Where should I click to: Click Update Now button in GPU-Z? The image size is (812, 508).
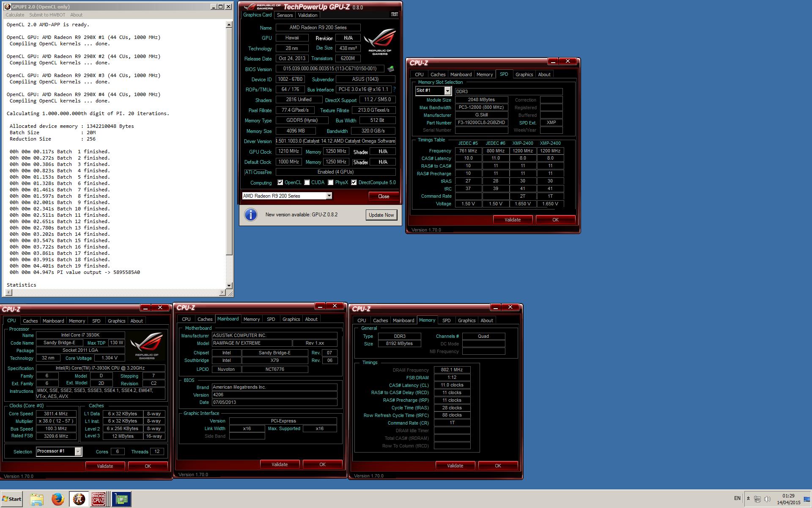(x=381, y=215)
